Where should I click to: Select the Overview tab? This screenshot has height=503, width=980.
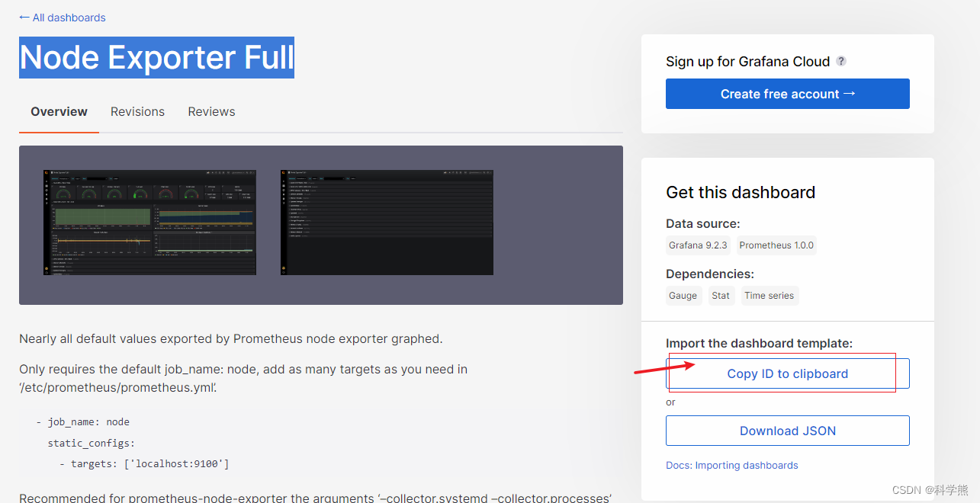point(59,111)
